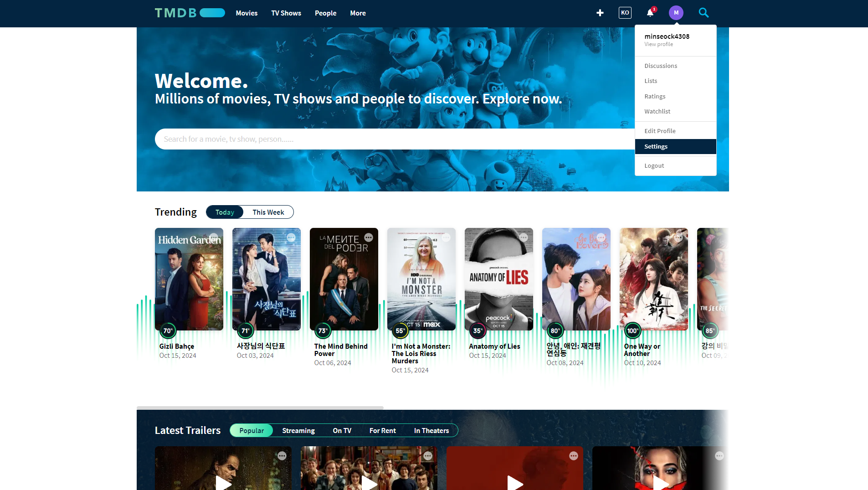Screen dimensions: 868x490
Task: Choose Edit Profile in user menu
Action: click(675, 131)
